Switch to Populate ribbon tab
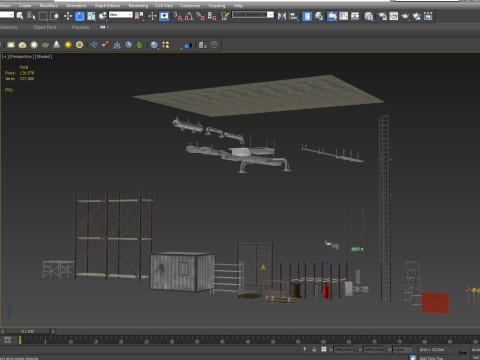 (x=80, y=27)
